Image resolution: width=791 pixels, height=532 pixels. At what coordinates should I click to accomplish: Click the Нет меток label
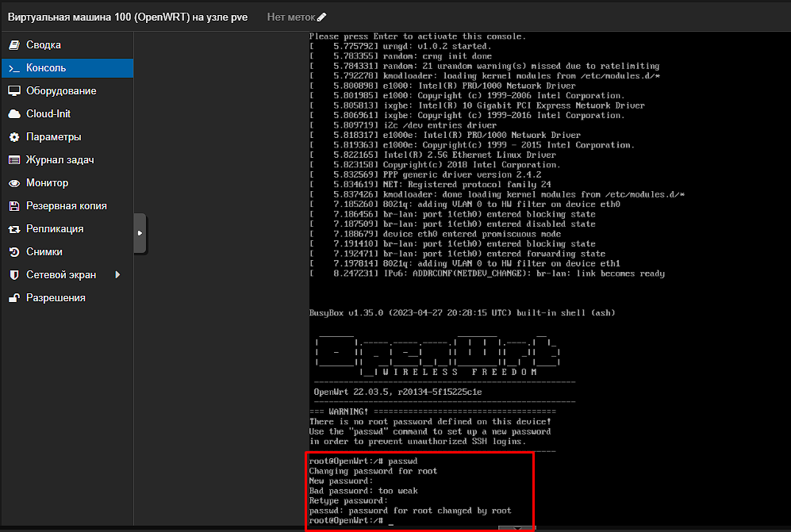click(291, 17)
